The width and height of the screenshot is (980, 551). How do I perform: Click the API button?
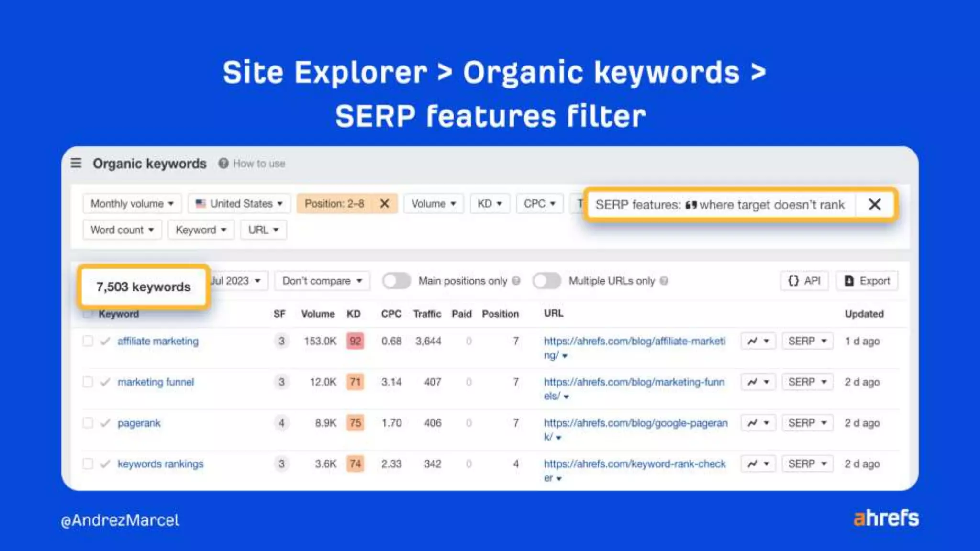pos(804,281)
